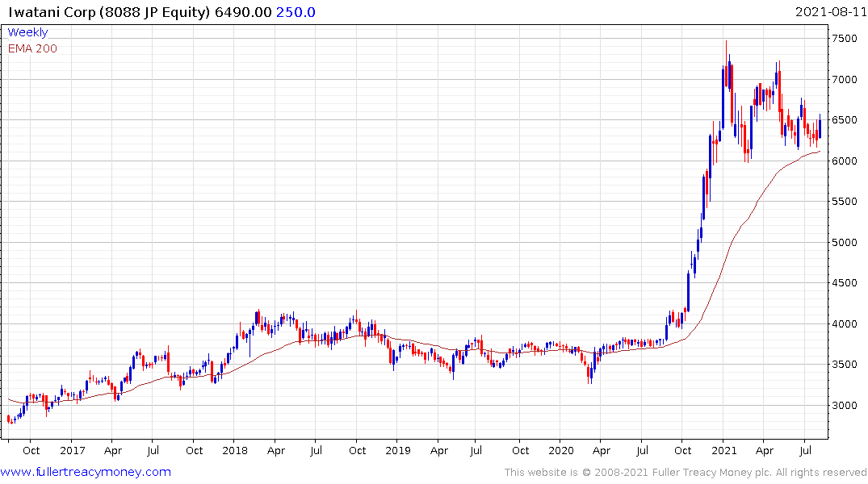Screen dimensions: 868x484
Task: Select the 4500 price axis label
Action: click(845, 282)
